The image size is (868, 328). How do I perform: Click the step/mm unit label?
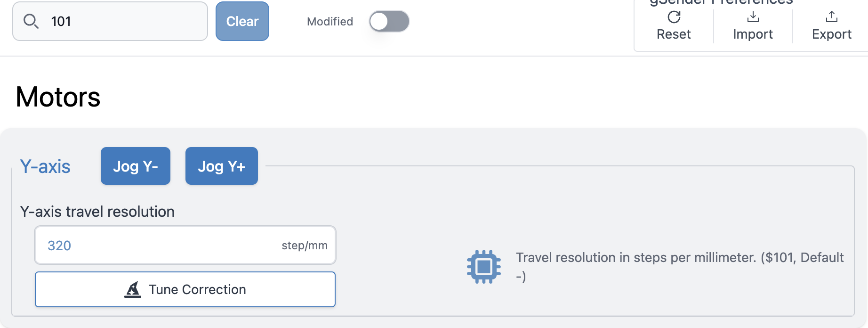point(305,246)
